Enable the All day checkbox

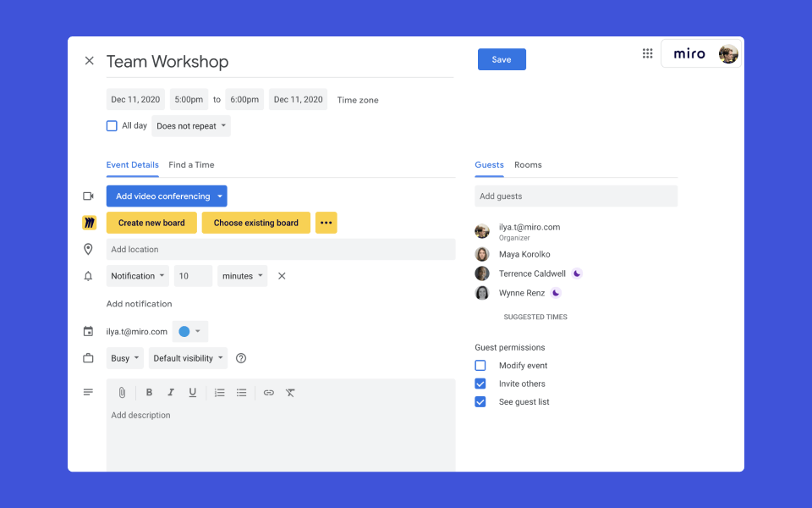pyautogui.click(x=112, y=126)
